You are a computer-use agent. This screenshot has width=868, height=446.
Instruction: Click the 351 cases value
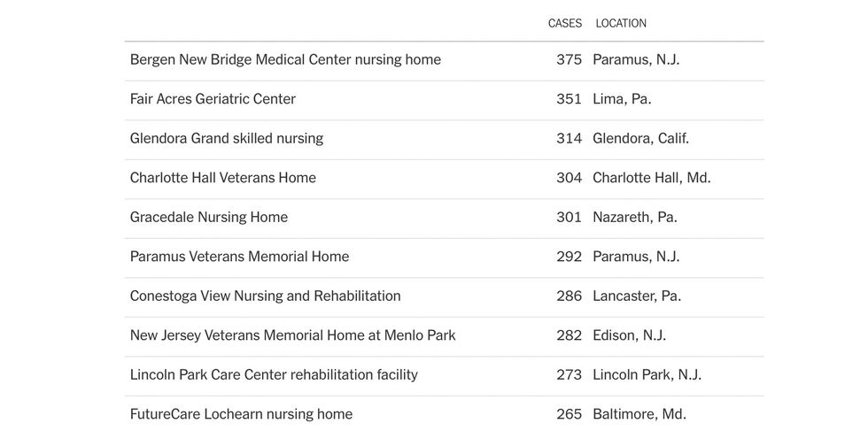[569, 99]
